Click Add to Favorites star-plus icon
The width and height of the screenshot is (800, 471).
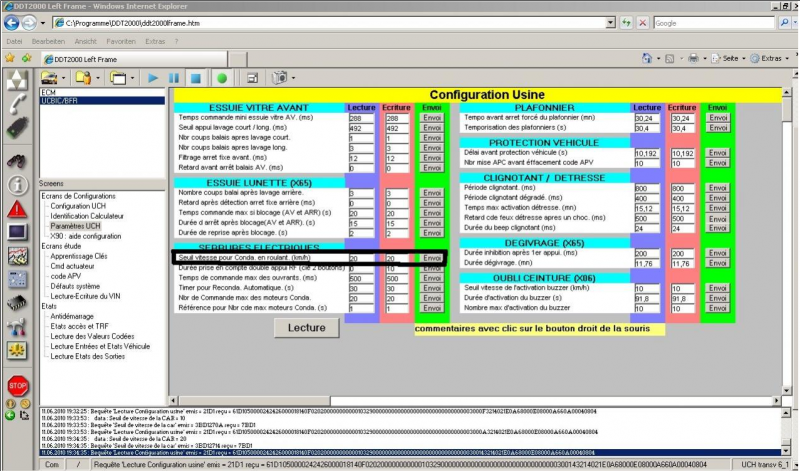(27, 58)
